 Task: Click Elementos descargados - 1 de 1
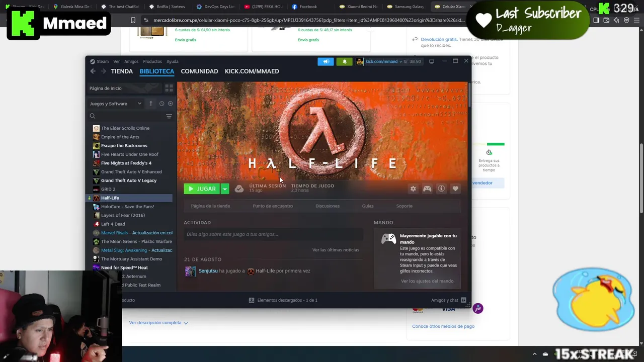point(287,300)
